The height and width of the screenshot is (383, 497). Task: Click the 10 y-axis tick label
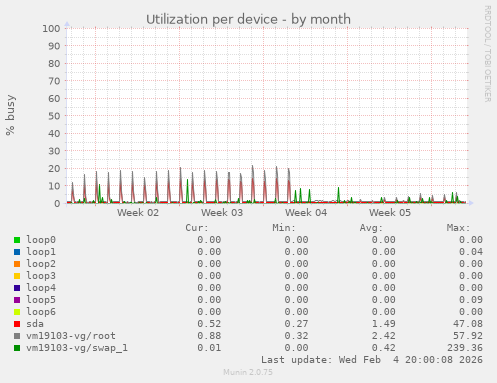coord(54,186)
